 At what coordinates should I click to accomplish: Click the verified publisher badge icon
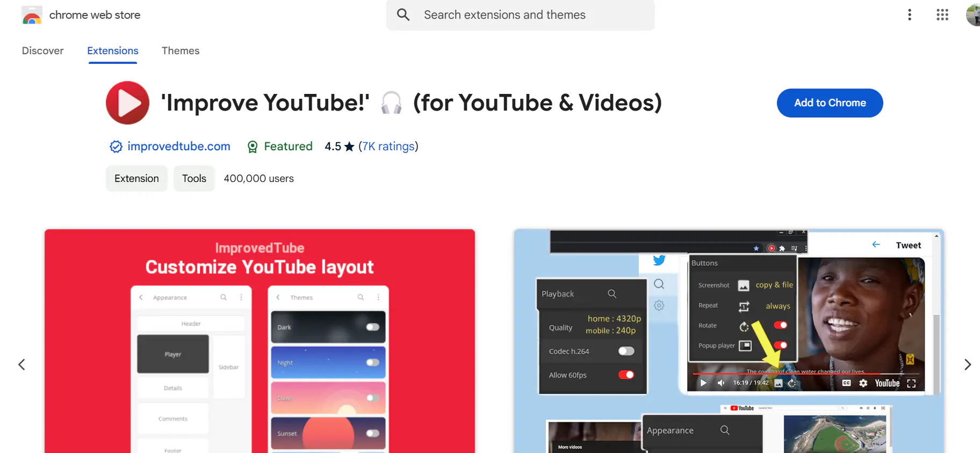coord(116,147)
